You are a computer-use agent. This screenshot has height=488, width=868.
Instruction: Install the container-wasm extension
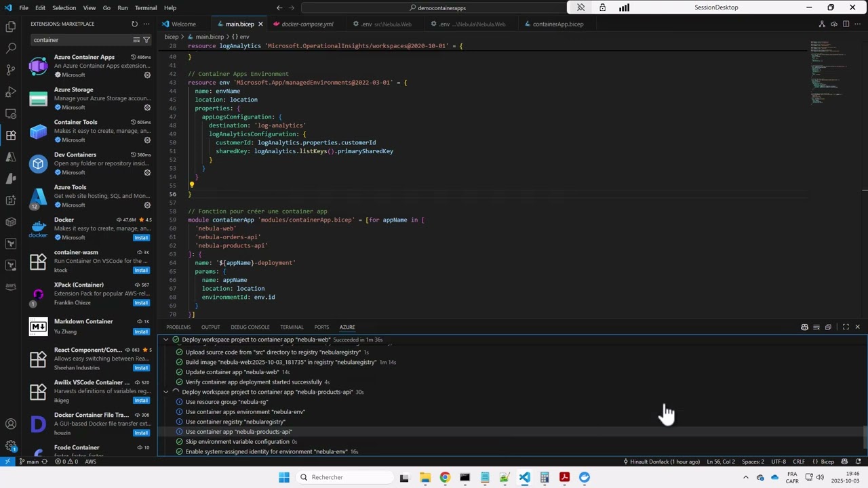141,270
